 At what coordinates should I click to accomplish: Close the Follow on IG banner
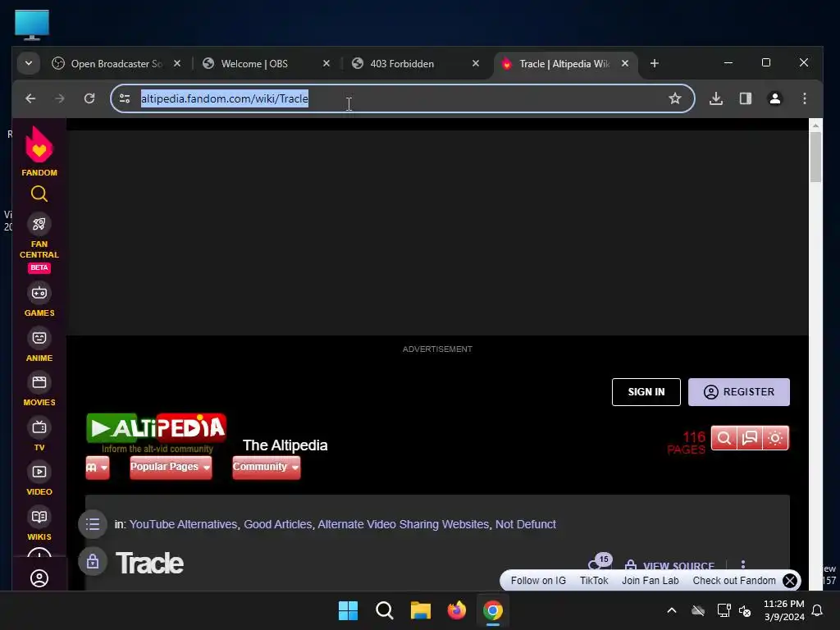pos(790,581)
